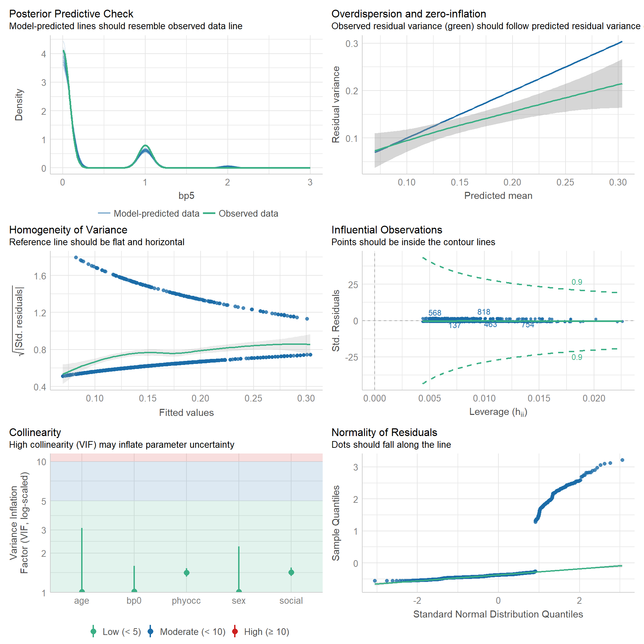Click the lower 0.9 contour label

coord(577,357)
